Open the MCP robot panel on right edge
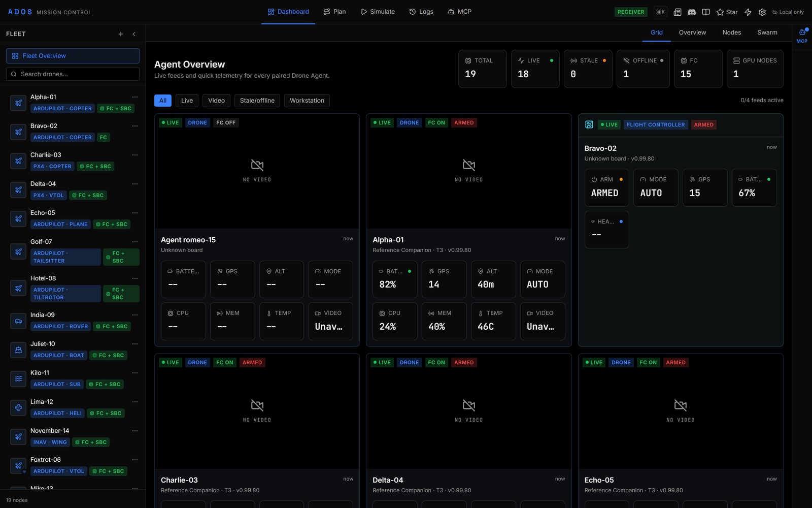This screenshot has width=812, height=508. (x=802, y=36)
